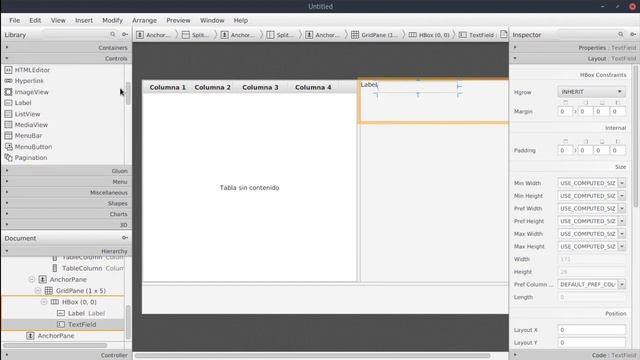
Task: Select the TextField node in Hierarchy
Action: pyautogui.click(x=82, y=324)
